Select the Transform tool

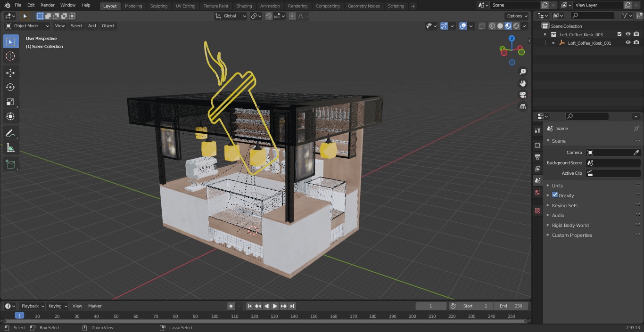(10, 116)
